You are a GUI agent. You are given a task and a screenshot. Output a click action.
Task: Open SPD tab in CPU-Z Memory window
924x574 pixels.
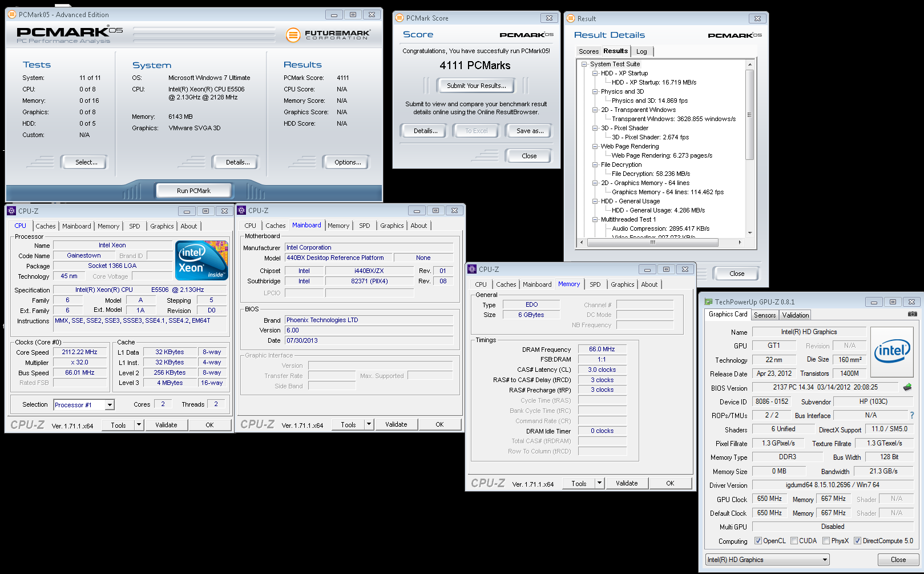(x=595, y=284)
